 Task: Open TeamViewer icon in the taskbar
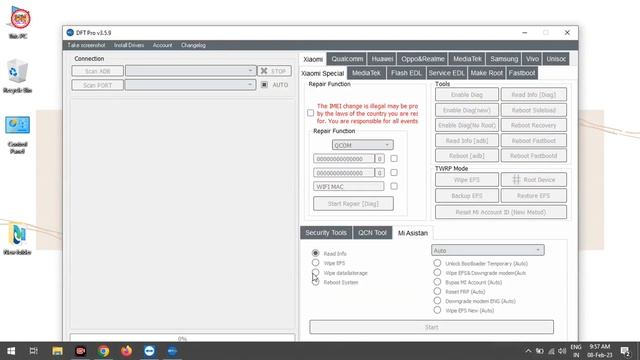[149, 351]
